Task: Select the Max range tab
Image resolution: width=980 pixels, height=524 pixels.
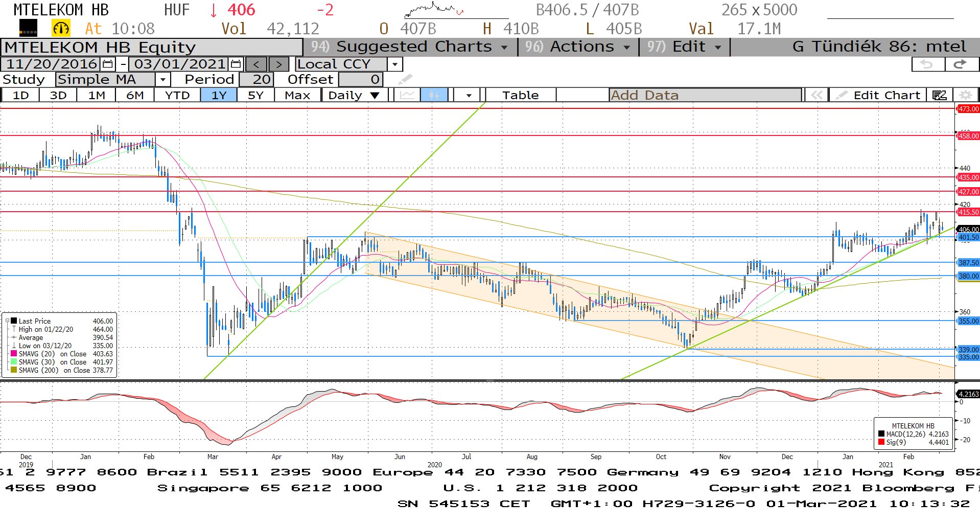Action: (x=297, y=95)
